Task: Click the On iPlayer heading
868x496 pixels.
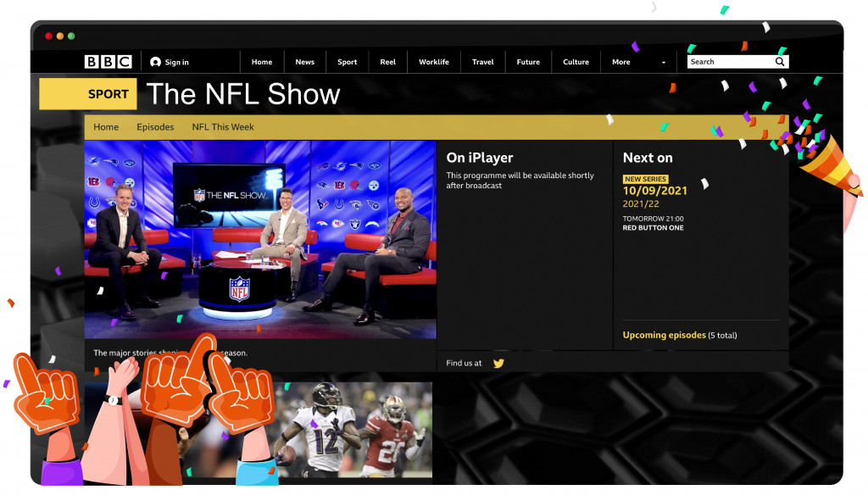Action: tap(480, 158)
